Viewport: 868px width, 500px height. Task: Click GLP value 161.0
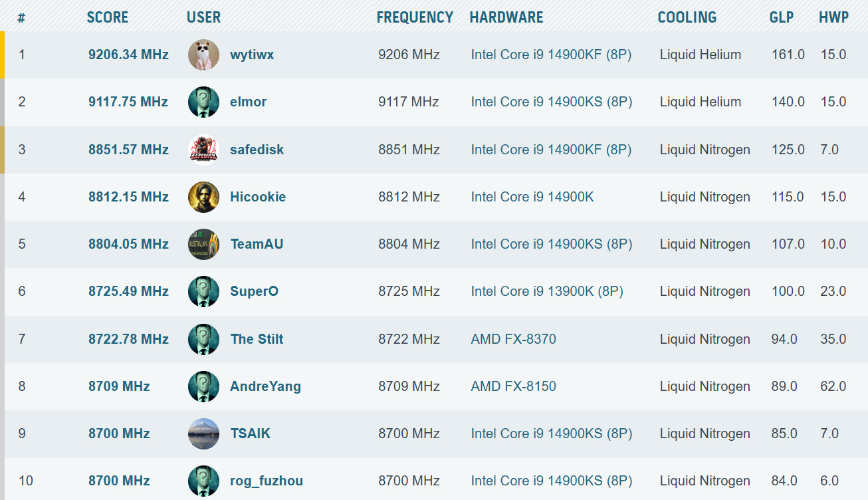[788, 55]
